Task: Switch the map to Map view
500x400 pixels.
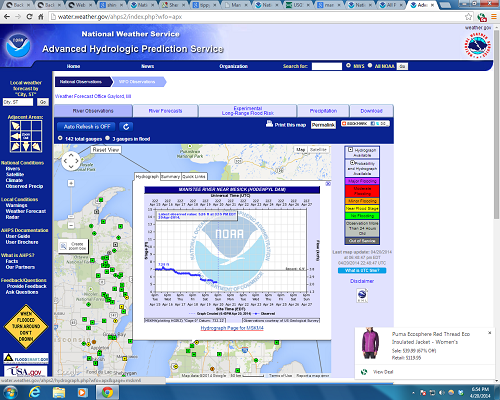Action: pos(301,150)
